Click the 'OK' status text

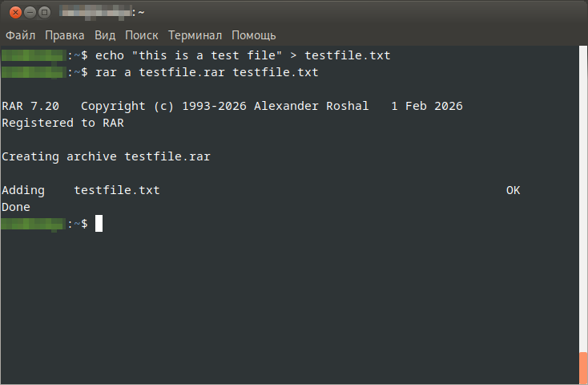pos(513,190)
